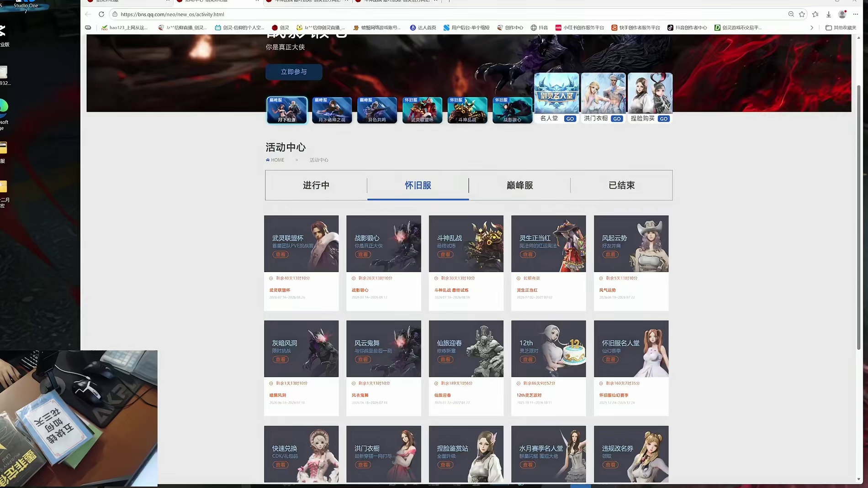
Task: Click the 12th灵芝派对 title text
Action: [x=529, y=395]
